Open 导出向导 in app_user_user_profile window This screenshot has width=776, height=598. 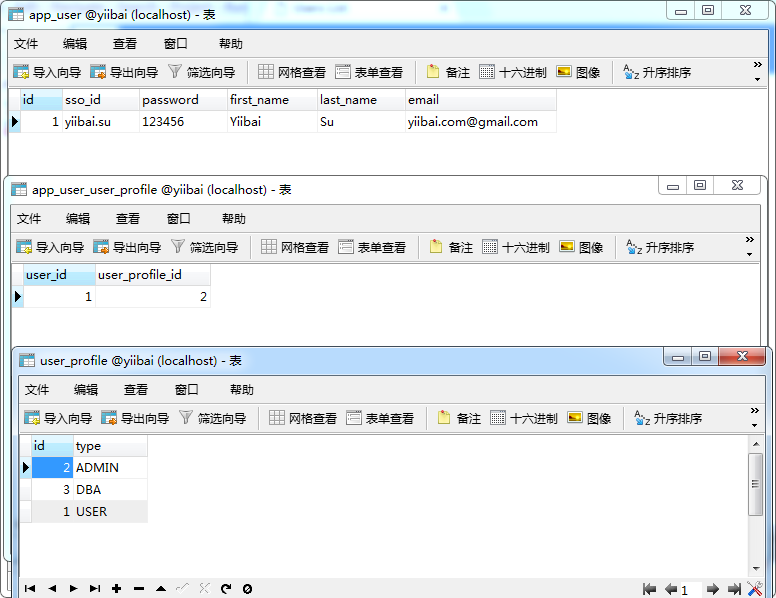tap(127, 247)
